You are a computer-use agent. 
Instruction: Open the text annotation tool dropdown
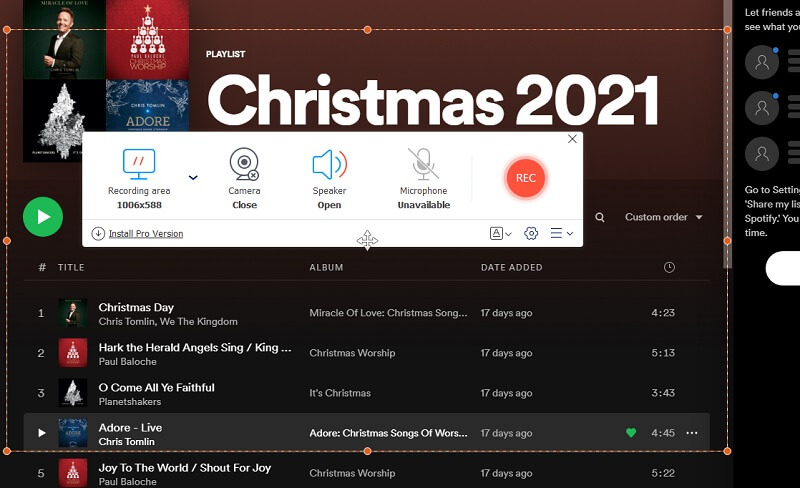point(500,233)
